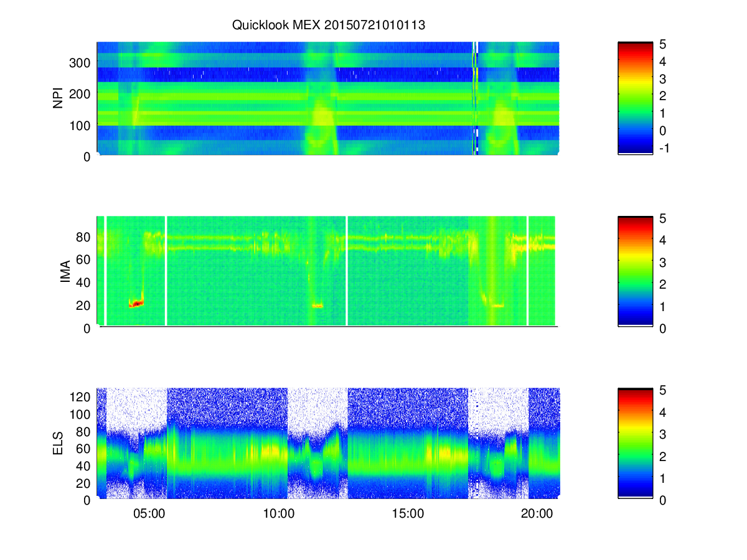Click the 15:00 time axis label
This screenshot has height=560, width=747.
click(408, 514)
